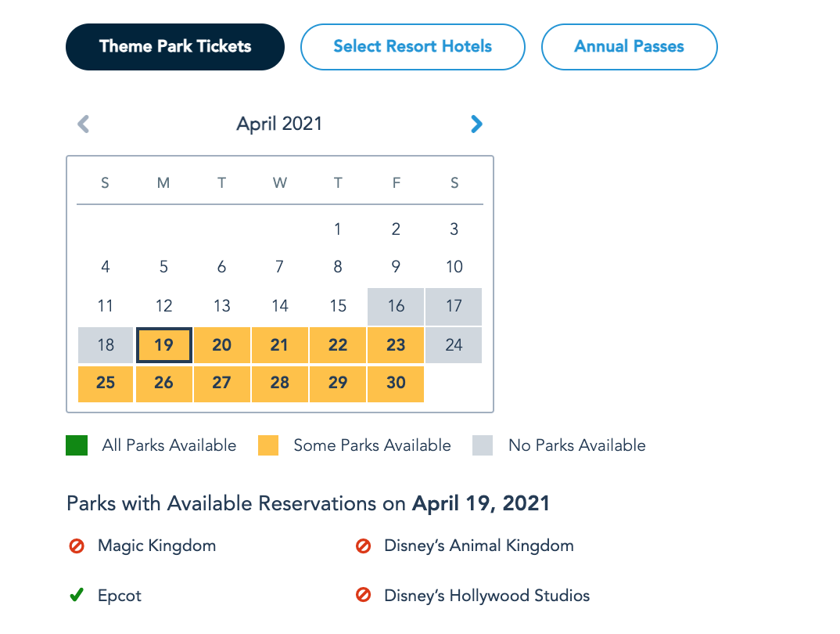Image resolution: width=840 pixels, height=634 pixels.
Task: Click gray No Parks Available swatch
Action: coord(483,445)
